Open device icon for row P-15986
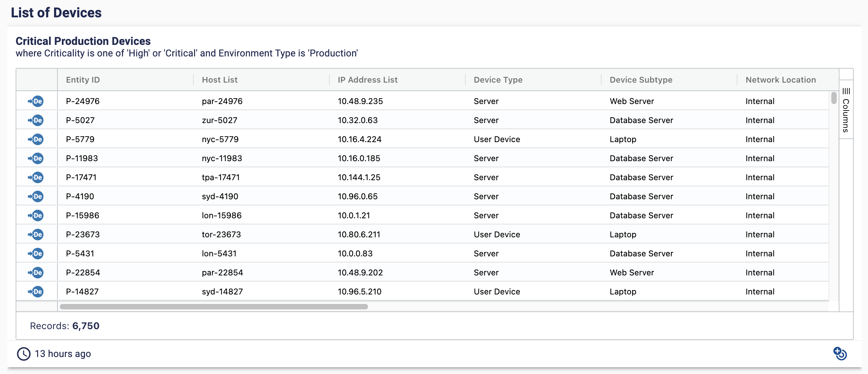The width and height of the screenshot is (868, 374). (x=36, y=215)
